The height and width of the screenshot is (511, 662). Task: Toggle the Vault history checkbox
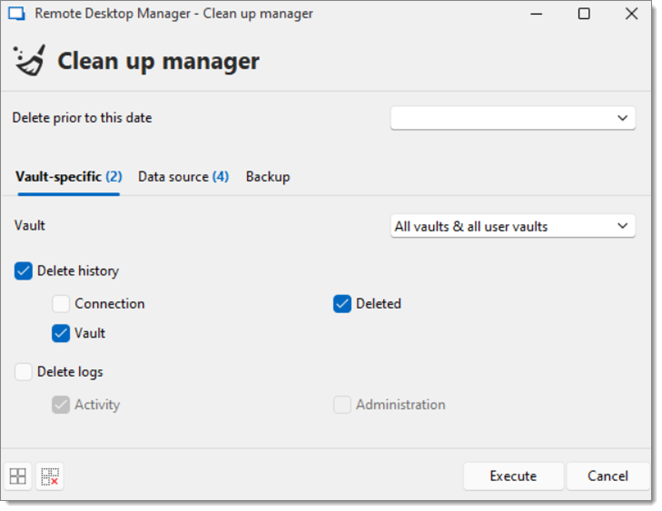coord(61,334)
